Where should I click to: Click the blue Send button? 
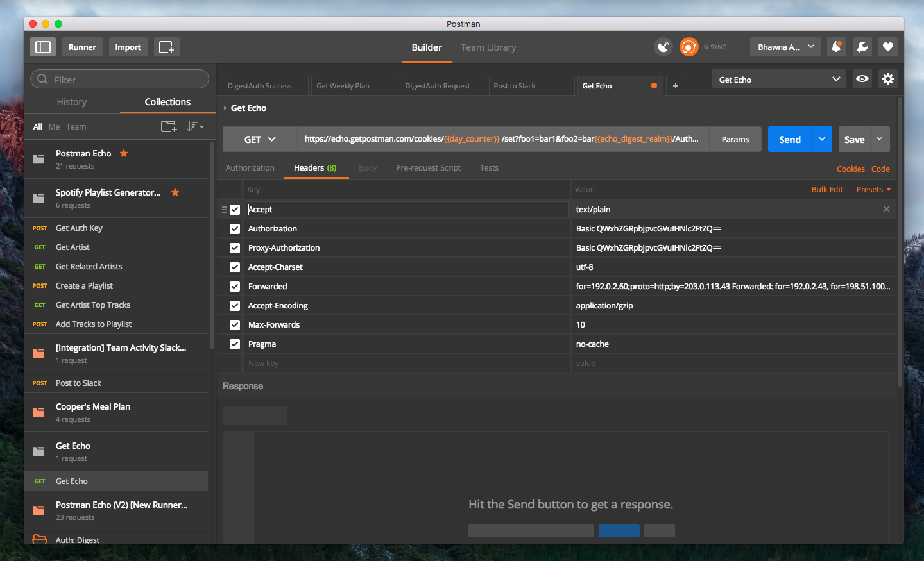click(x=790, y=139)
